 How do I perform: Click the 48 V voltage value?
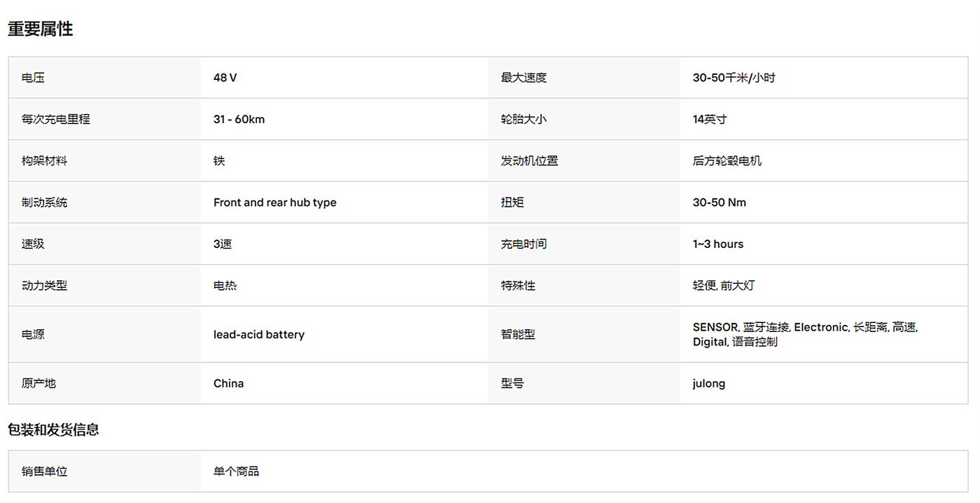[x=225, y=78]
